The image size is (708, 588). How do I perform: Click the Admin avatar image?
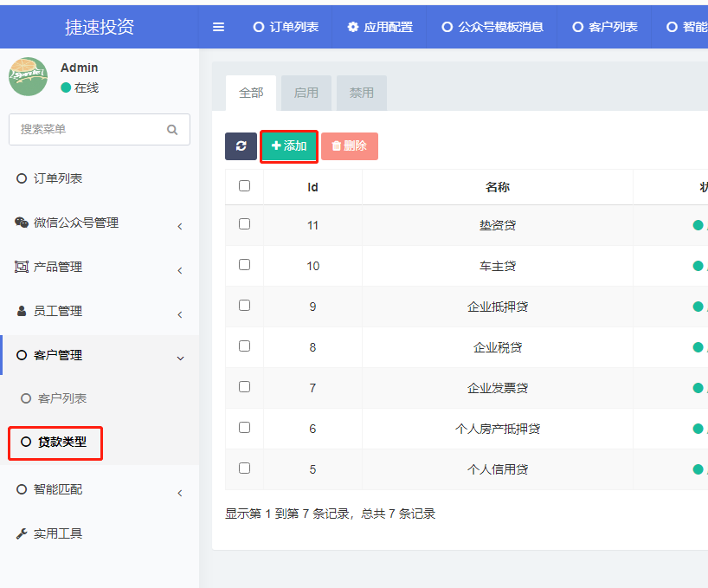click(28, 77)
